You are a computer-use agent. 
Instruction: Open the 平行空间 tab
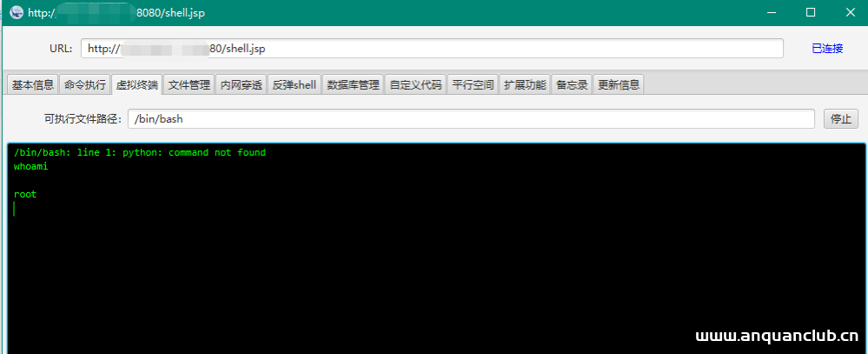473,85
